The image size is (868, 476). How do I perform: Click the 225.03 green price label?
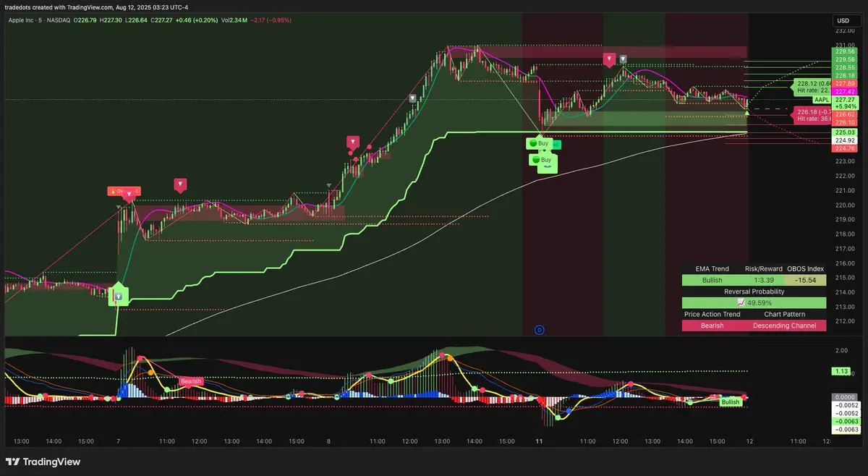[x=845, y=132]
